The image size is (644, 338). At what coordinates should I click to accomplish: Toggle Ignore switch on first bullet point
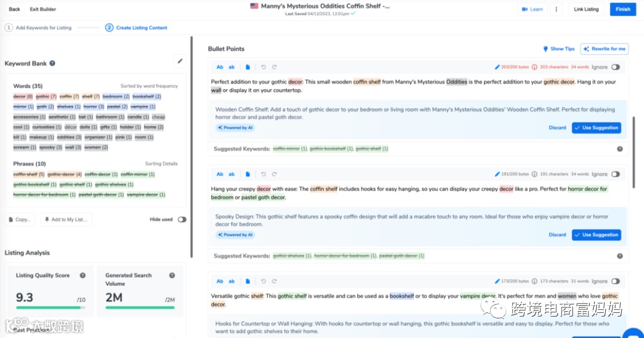(x=615, y=67)
